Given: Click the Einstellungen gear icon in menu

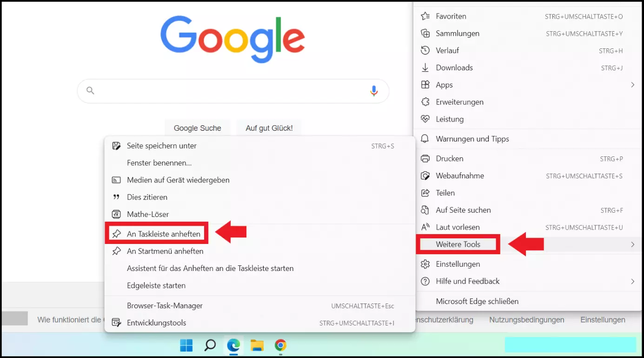Looking at the screenshot, I should click(425, 264).
